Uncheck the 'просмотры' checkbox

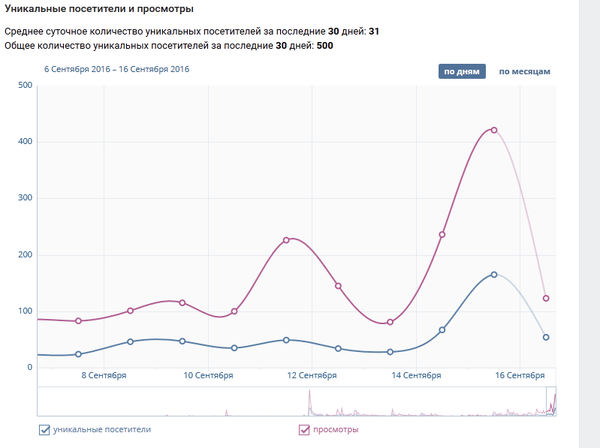(x=305, y=430)
